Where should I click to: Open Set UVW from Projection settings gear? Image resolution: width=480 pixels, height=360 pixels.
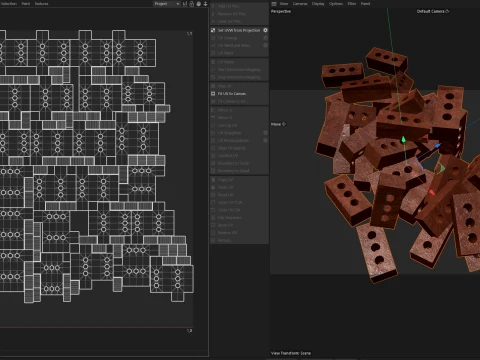click(x=265, y=30)
